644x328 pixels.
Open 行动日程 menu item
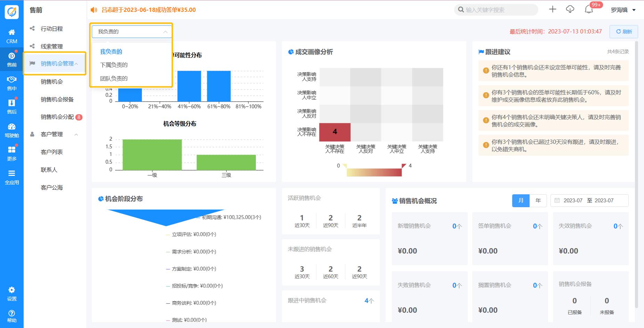pyautogui.click(x=52, y=29)
